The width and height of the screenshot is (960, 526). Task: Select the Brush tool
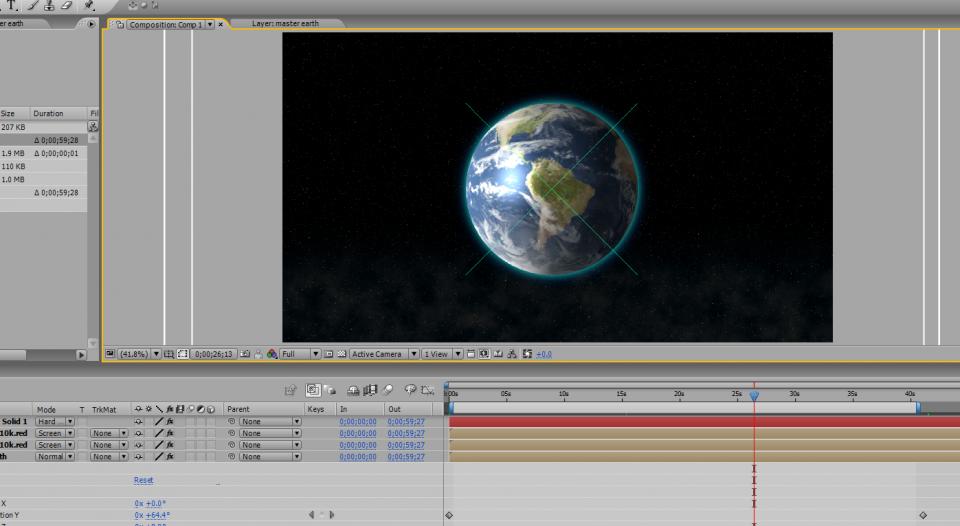click(32, 5)
